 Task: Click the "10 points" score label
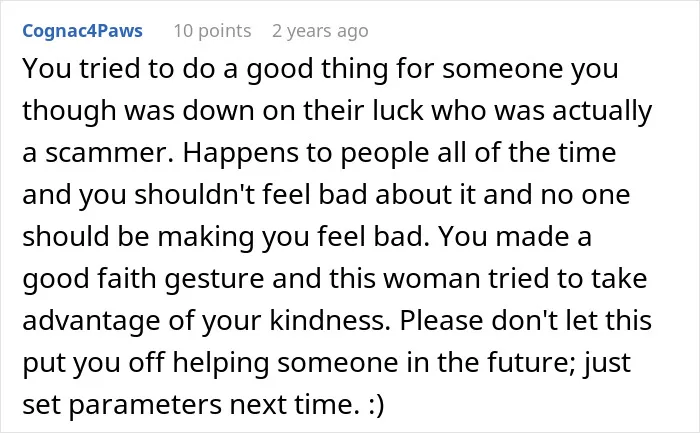click(212, 31)
